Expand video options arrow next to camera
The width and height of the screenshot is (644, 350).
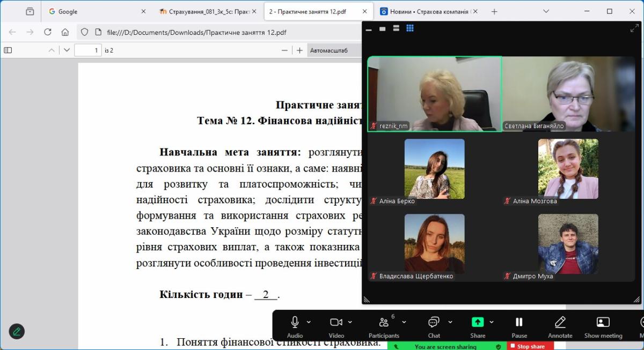pos(350,322)
